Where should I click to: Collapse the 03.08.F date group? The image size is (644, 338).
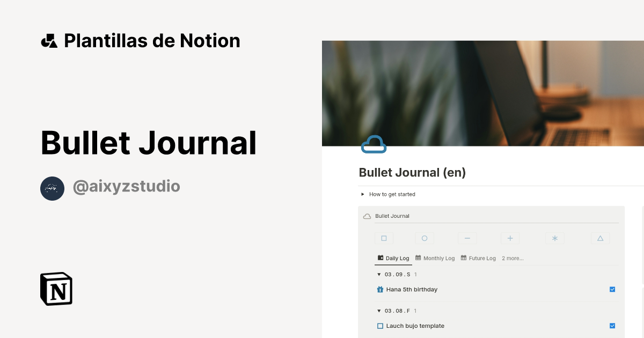pos(379,311)
